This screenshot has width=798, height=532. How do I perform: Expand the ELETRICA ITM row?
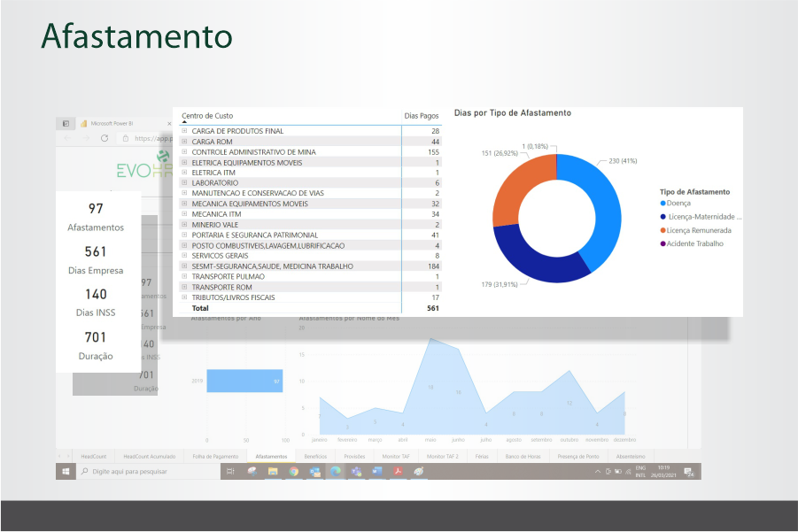[185, 173]
